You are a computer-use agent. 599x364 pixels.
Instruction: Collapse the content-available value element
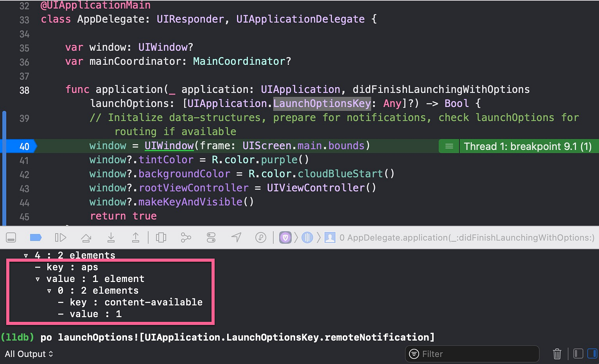tap(49, 290)
